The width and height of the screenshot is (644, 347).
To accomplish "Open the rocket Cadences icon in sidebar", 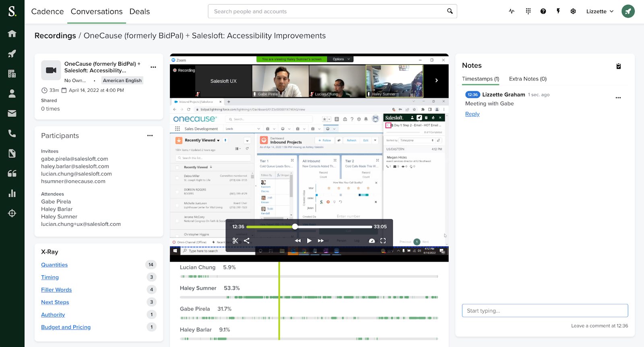I will 12,54.
